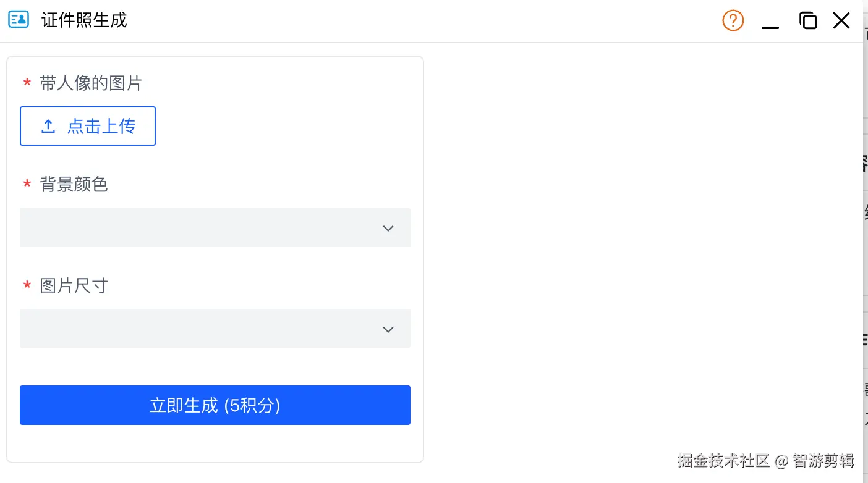Click the 证件照生成 title text
Screen dimensions: 868x483
tap(84, 20)
